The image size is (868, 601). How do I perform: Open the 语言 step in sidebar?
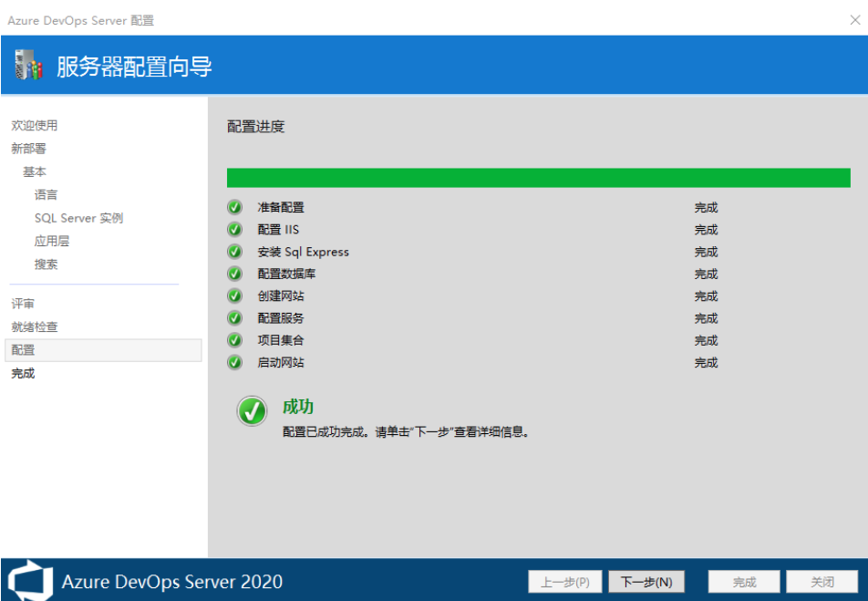[46, 195]
